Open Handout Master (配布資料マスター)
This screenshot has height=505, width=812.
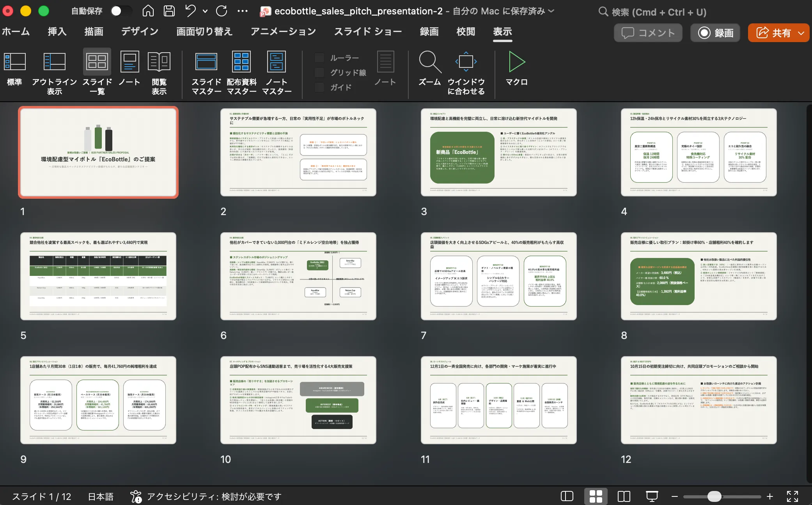[241, 73]
